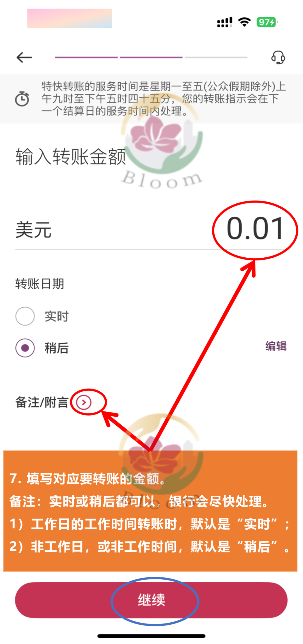The width and height of the screenshot is (303, 644).
Task: Tap the 备注/附言 label text
Action: tap(42, 402)
